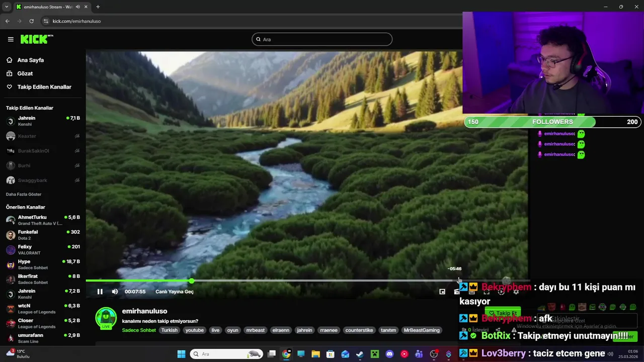
Task: Go back in the browser
Action: (7, 21)
